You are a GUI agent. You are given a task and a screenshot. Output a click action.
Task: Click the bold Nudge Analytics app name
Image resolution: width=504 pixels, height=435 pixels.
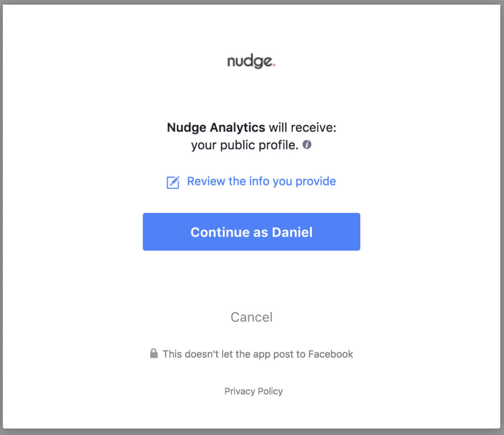pyautogui.click(x=216, y=127)
